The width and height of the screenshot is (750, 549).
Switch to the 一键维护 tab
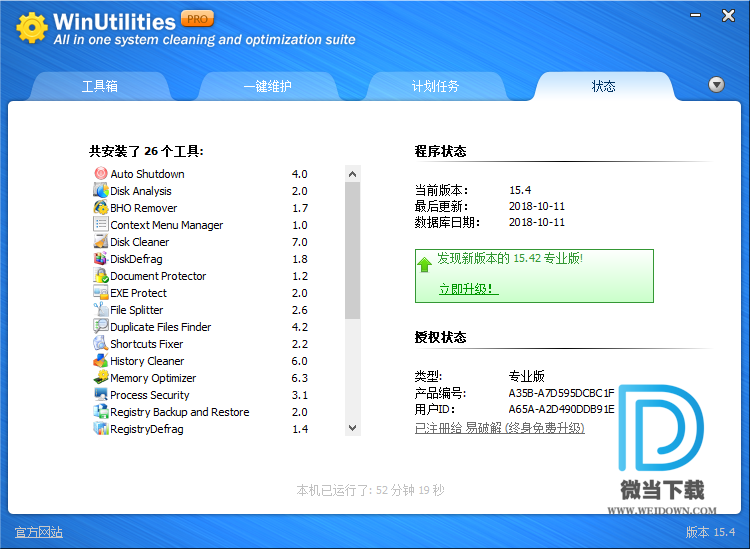tap(267, 86)
